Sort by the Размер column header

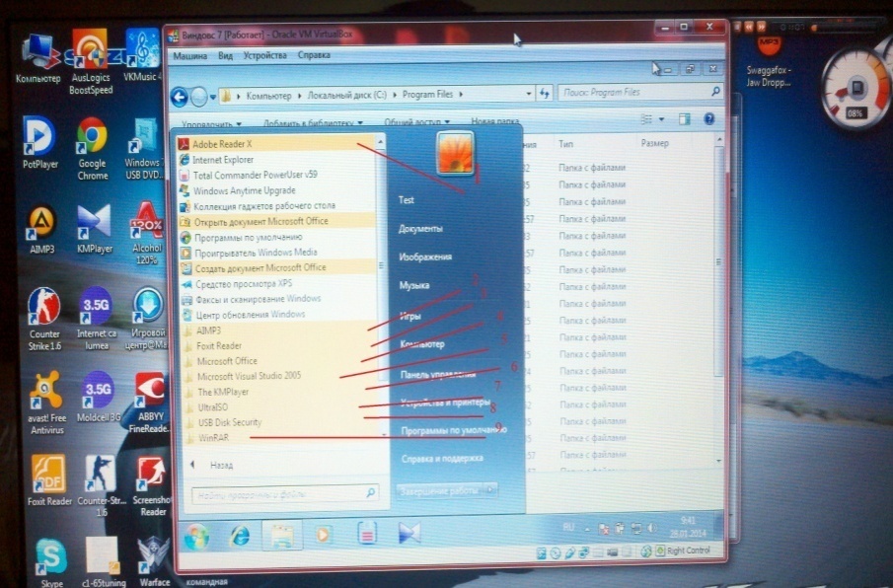tap(655, 143)
